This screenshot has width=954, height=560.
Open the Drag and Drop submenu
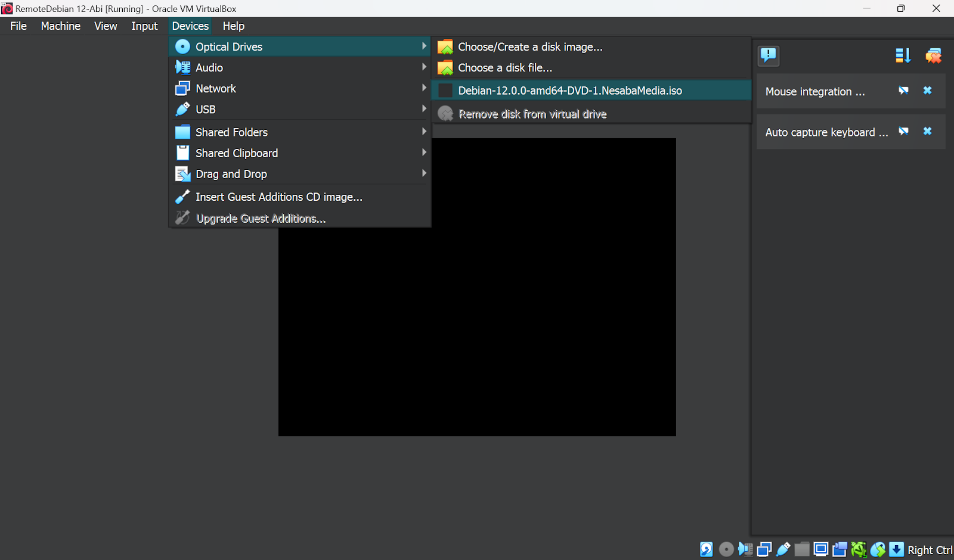click(300, 173)
